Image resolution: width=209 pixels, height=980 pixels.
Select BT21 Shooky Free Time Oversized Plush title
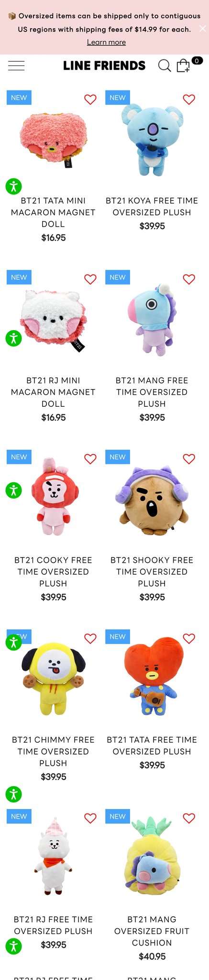(152, 571)
